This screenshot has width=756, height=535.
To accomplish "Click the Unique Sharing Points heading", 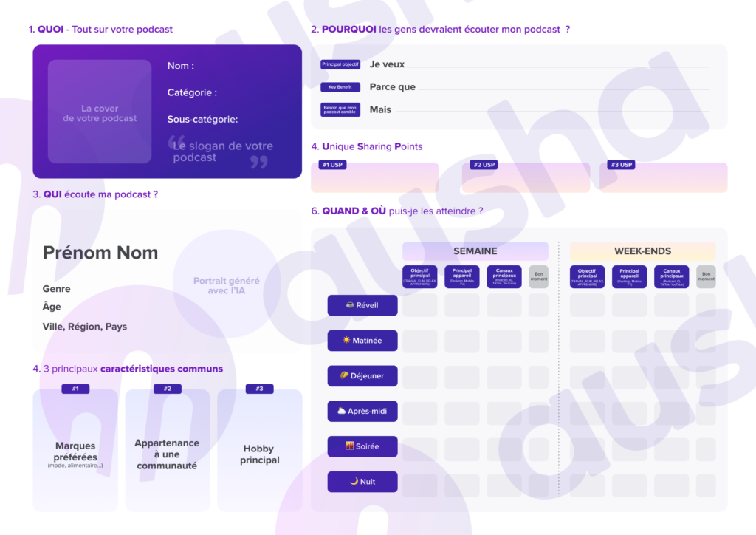I will (x=366, y=146).
